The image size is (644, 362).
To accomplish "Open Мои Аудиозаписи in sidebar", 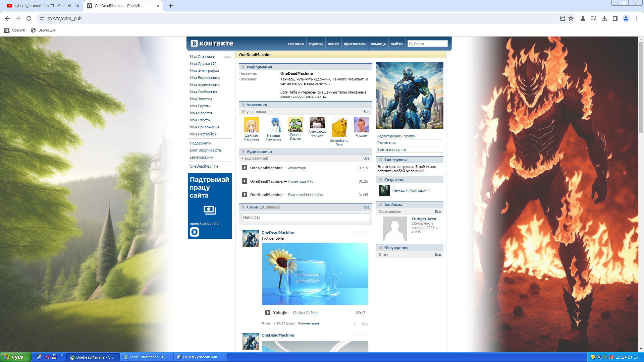I will [x=204, y=85].
